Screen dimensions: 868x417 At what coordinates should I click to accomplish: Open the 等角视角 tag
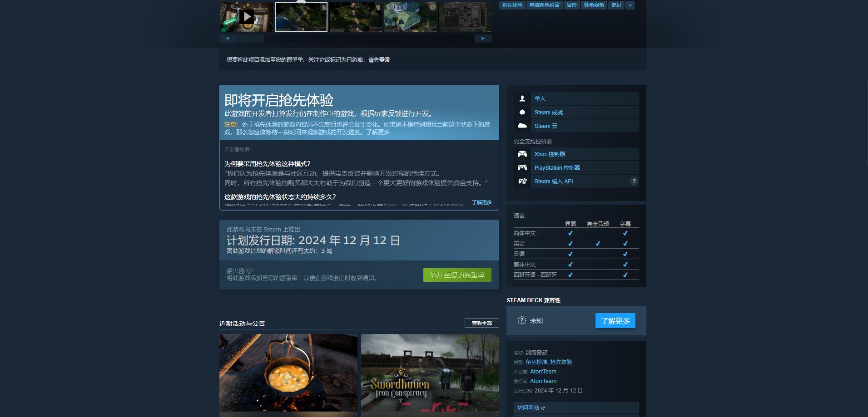click(x=594, y=5)
